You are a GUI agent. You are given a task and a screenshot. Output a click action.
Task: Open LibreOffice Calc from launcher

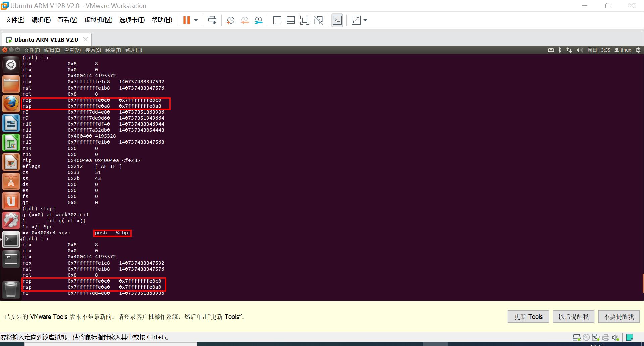(x=11, y=142)
